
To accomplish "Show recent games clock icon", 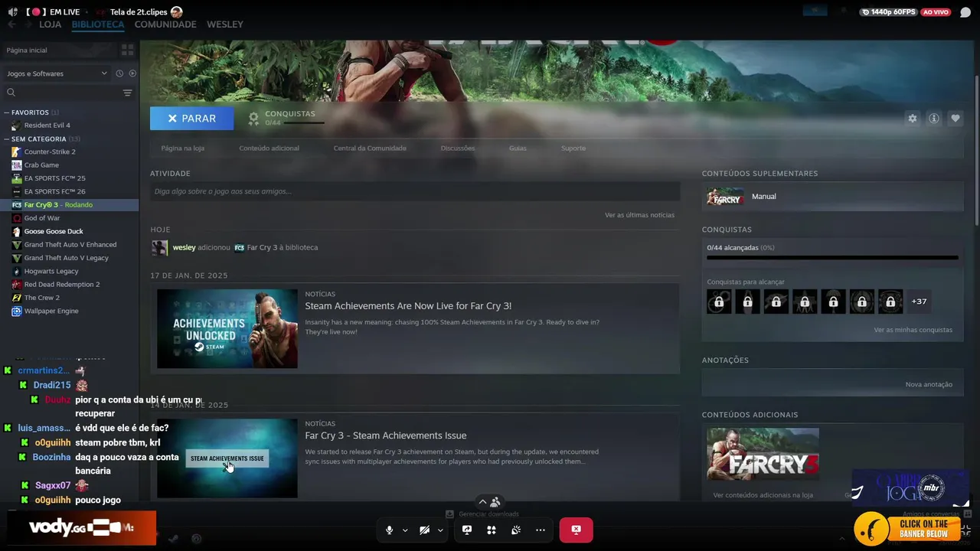I will point(119,73).
